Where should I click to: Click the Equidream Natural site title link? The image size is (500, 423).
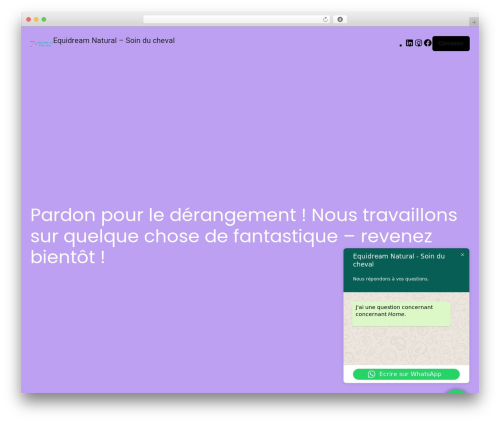[x=114, y=40]
